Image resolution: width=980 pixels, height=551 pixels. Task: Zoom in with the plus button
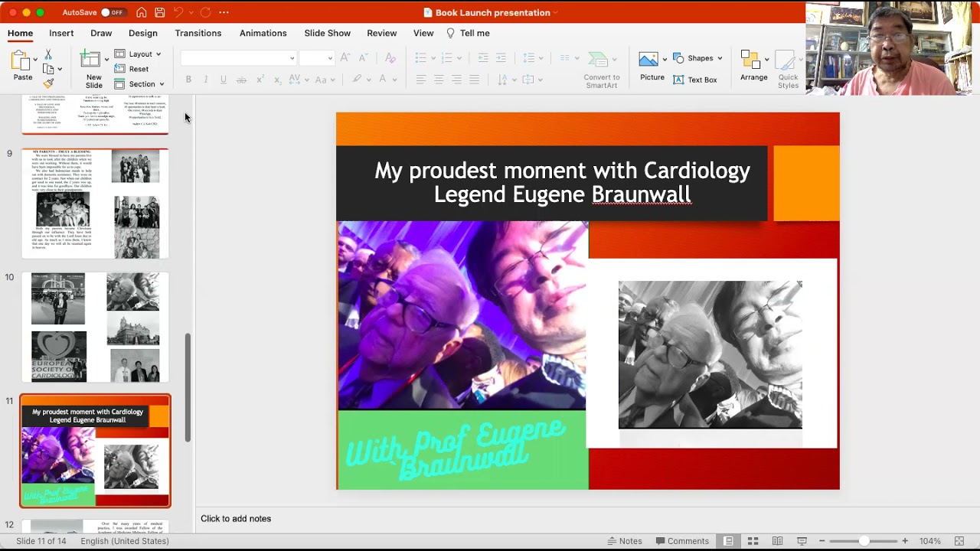pyautogui.click(x=905, y=541)
